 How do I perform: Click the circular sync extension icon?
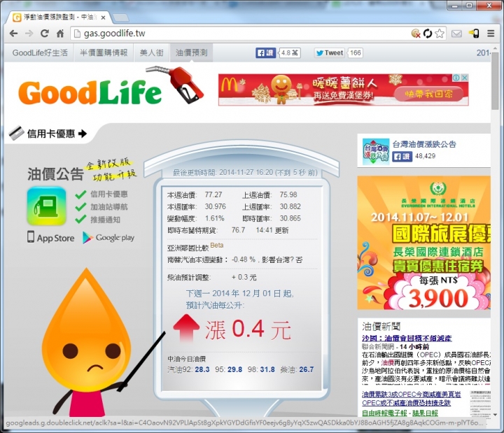428,34
